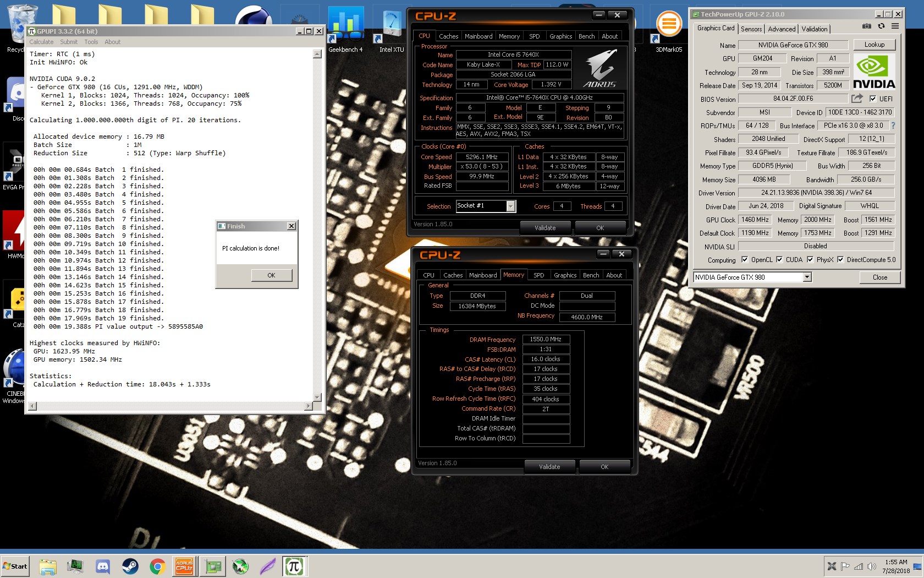
Task: Click the Close button in GPU-Z
Action: click(880, 277)
